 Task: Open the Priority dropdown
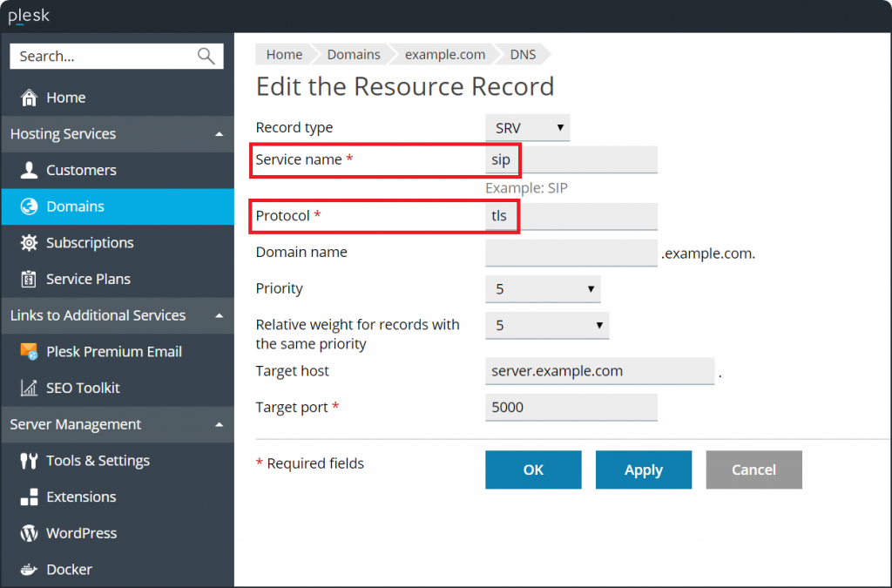(543, 289)
